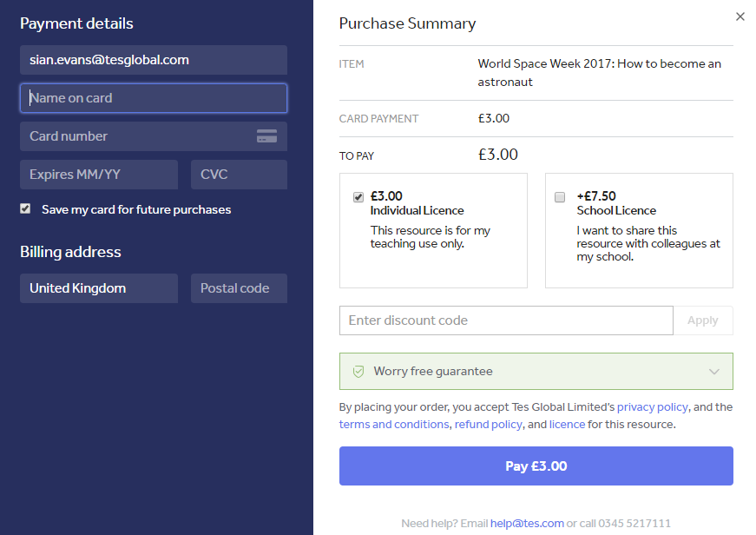Open the United Kingdom country dropdown
Image resolution: width=756 pixels, height=535 pixels.
(x=99, y=288)
